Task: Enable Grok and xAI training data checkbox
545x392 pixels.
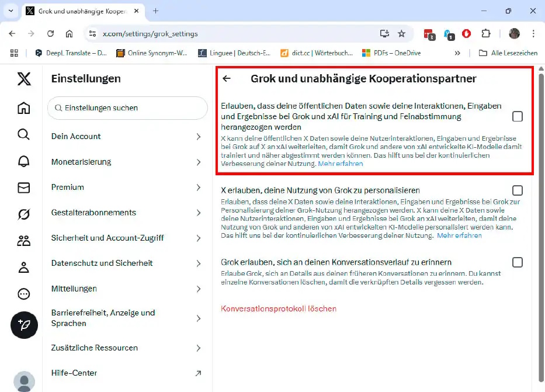Action: tap(517, 116)
